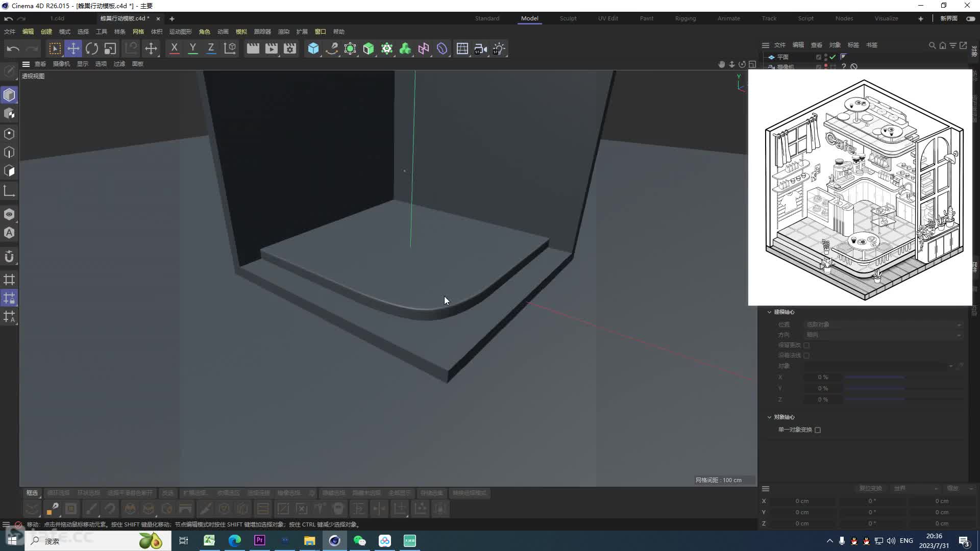This screenshot has height=551, width=980.
Task: Click the 新界面 button
Action: (949, 18)
